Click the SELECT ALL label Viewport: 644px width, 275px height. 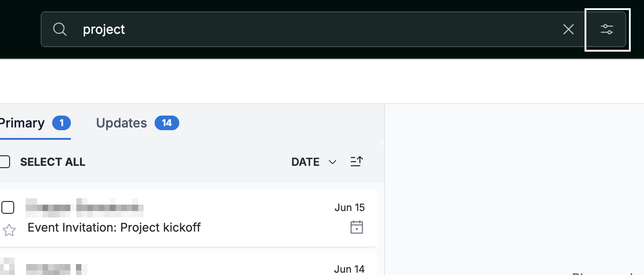53,162
